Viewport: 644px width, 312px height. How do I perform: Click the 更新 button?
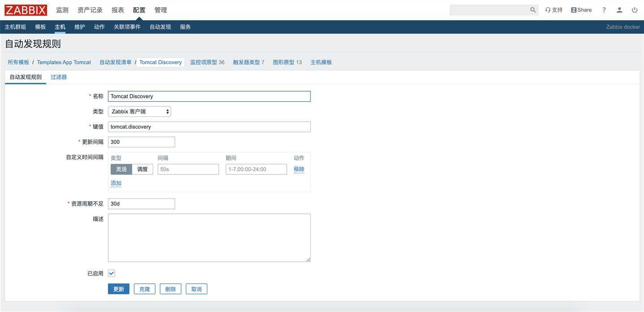[x=119, y=289]
